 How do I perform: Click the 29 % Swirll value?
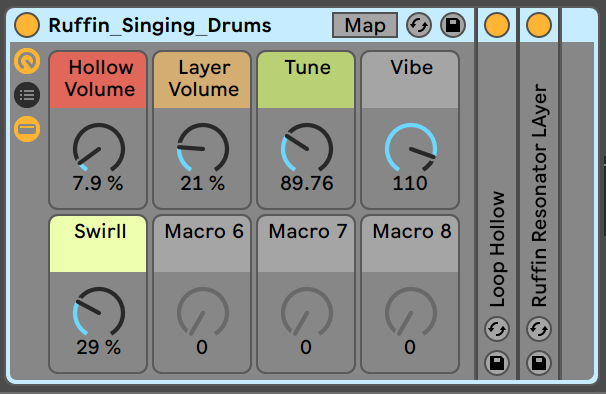pyautogui.click(x=98, y=347)
